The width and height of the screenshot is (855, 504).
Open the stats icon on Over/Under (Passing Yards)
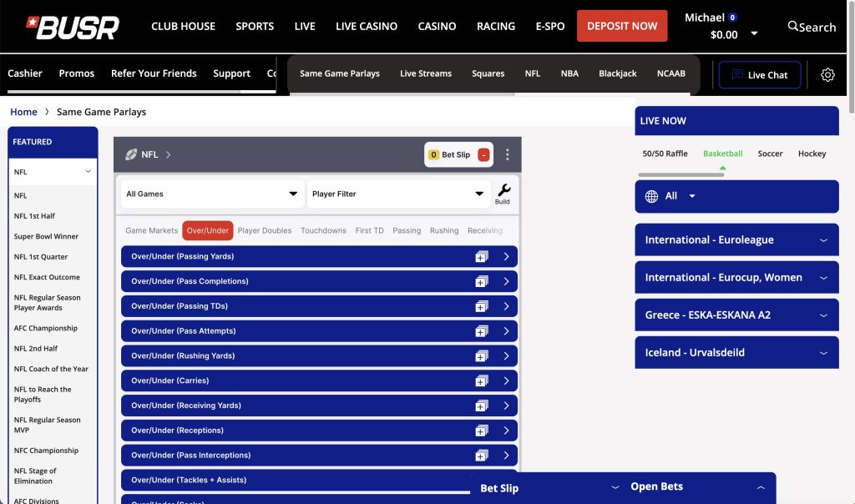(480, 256)
